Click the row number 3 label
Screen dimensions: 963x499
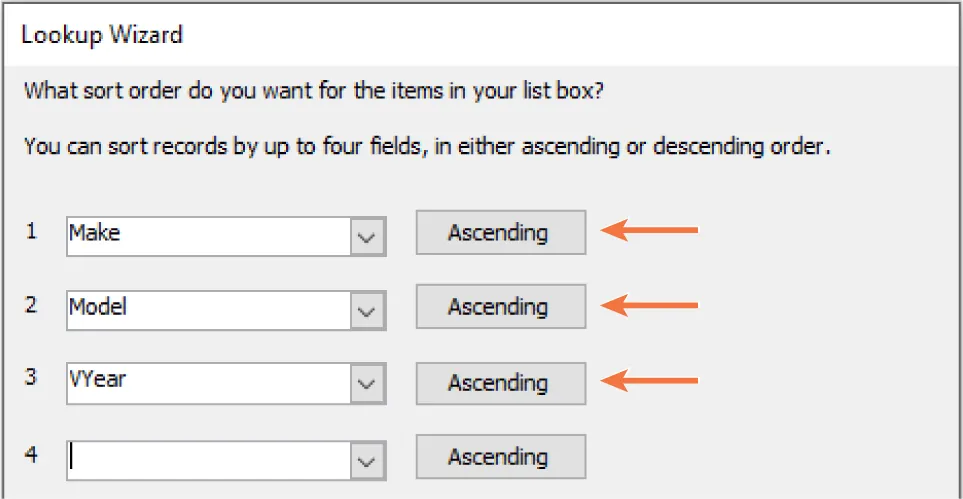point(32,380)
